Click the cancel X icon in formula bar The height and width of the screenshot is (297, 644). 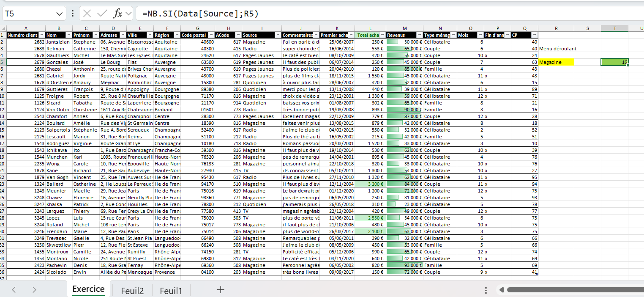coord(87,14)
